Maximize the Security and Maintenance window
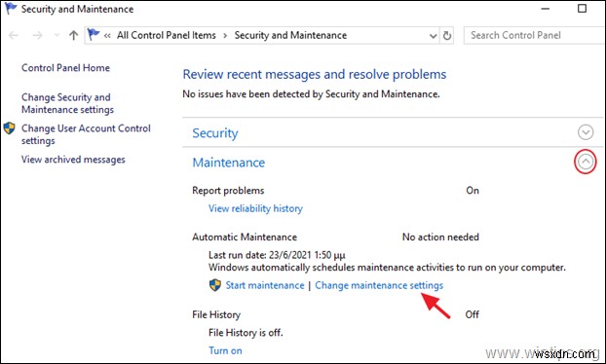606x364 pixels. pos(582,9)
